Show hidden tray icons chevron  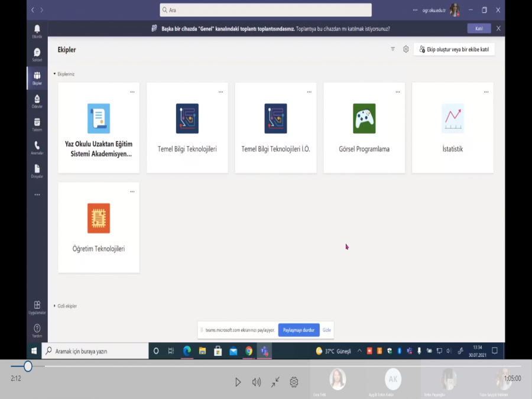[359, 351]
